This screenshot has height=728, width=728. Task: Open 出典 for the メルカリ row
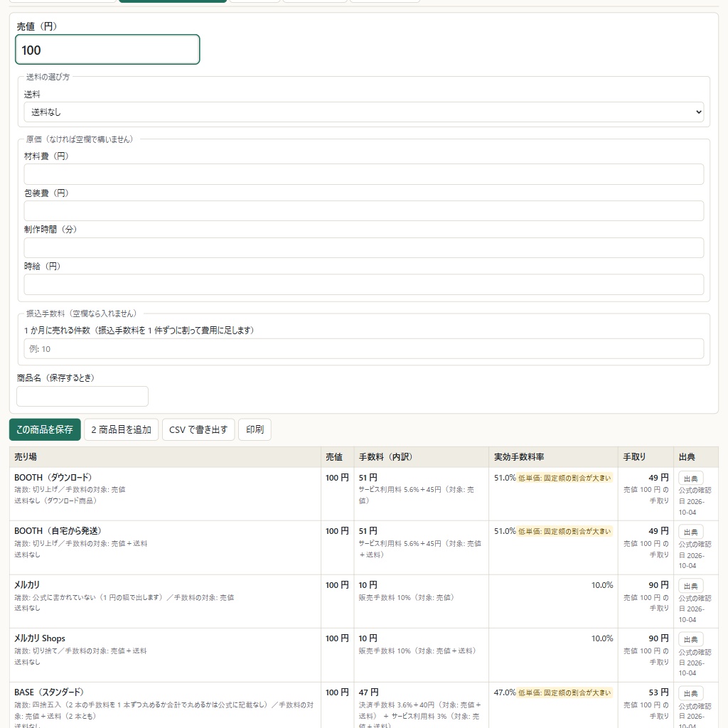tap(690, 586)
